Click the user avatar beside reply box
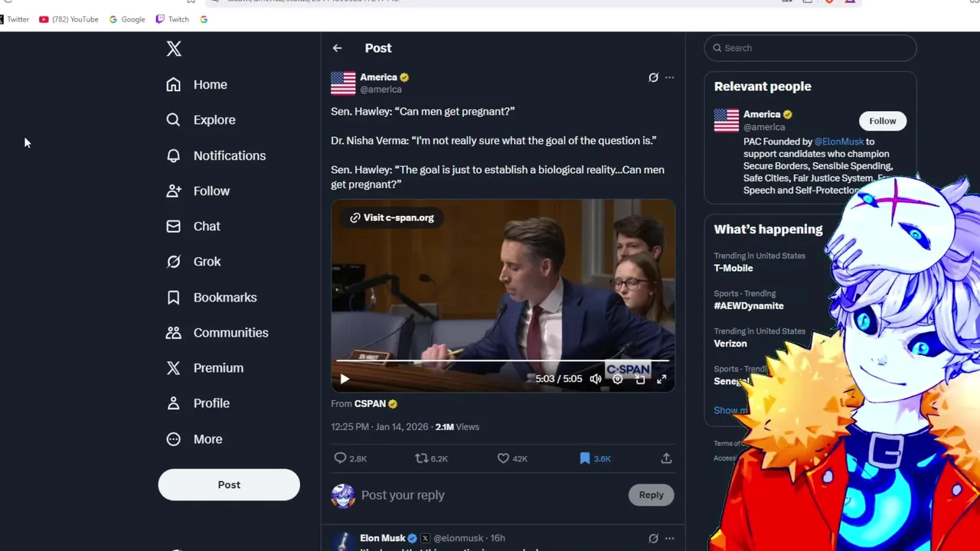 (x=343, y=495)
